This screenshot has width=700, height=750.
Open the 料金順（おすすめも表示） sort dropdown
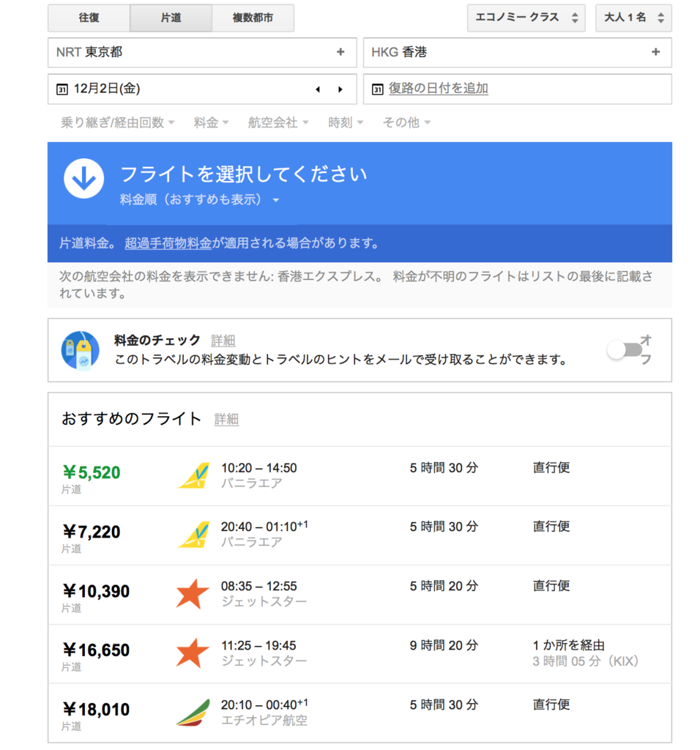[x=199, y=199]
